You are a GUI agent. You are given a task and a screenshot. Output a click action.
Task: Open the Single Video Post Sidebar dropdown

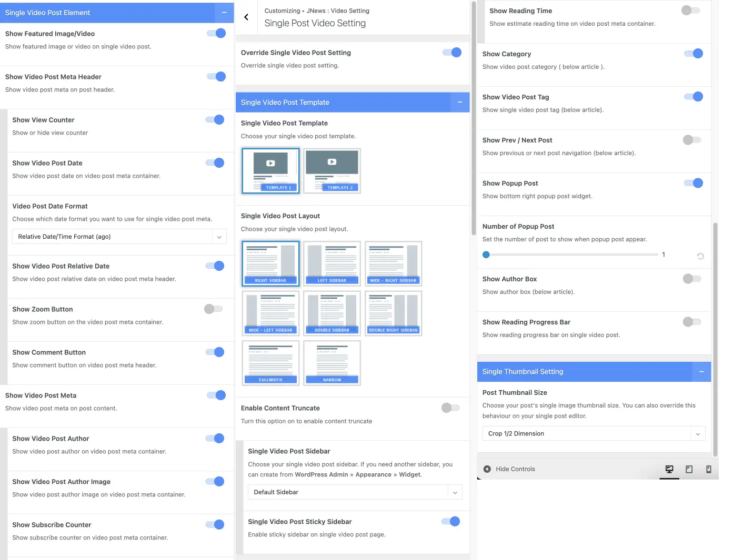tap(355, 492)
